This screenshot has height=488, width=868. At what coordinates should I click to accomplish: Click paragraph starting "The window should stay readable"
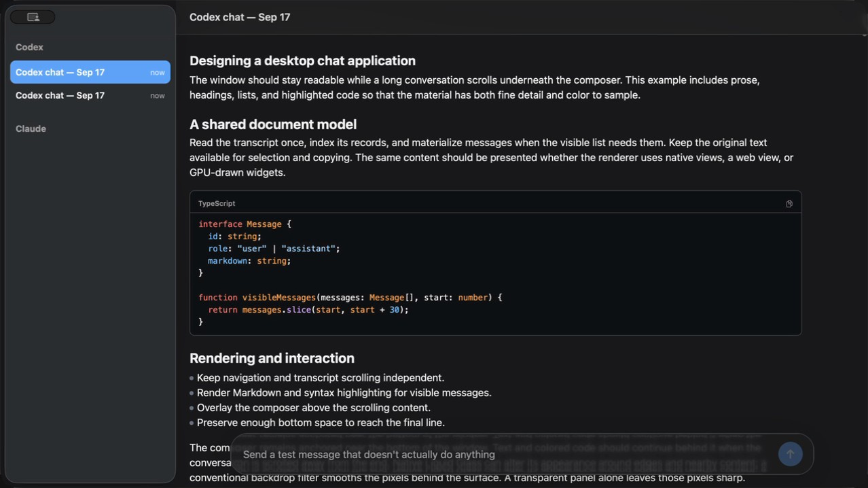[x=475, y=88]
